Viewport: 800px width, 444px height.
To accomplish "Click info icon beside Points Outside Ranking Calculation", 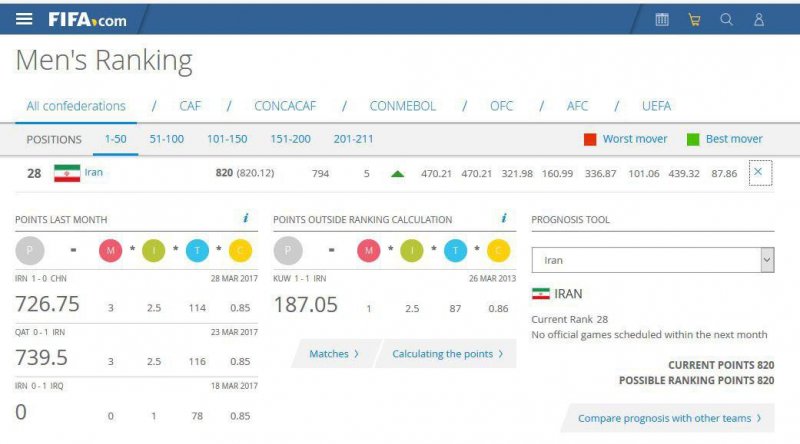I will pos(501,218).
